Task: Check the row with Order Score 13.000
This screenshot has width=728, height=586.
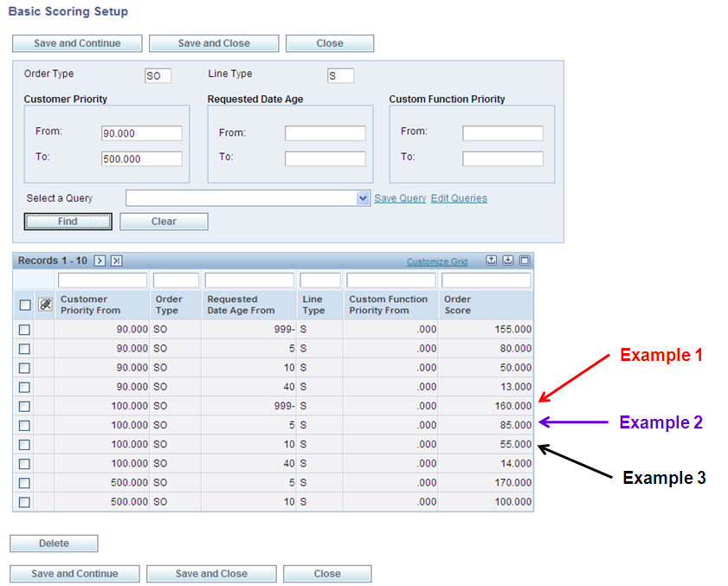Action: pos(24,387)
